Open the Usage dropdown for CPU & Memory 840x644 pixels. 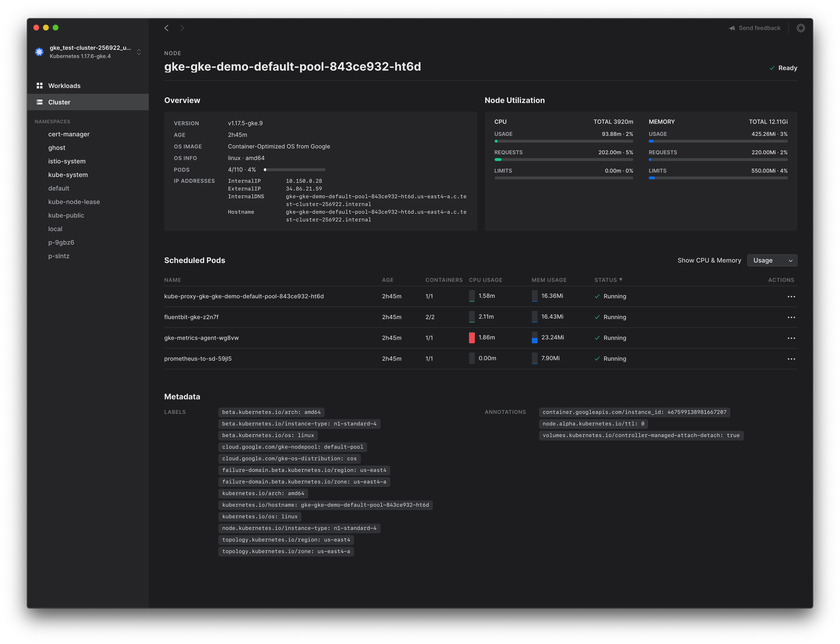point(772,260)
